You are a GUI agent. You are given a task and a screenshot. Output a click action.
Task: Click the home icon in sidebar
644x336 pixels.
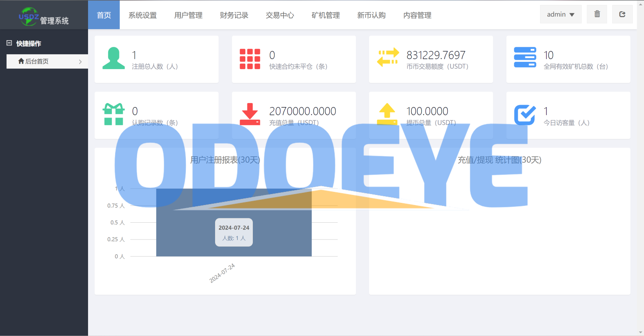21,61
